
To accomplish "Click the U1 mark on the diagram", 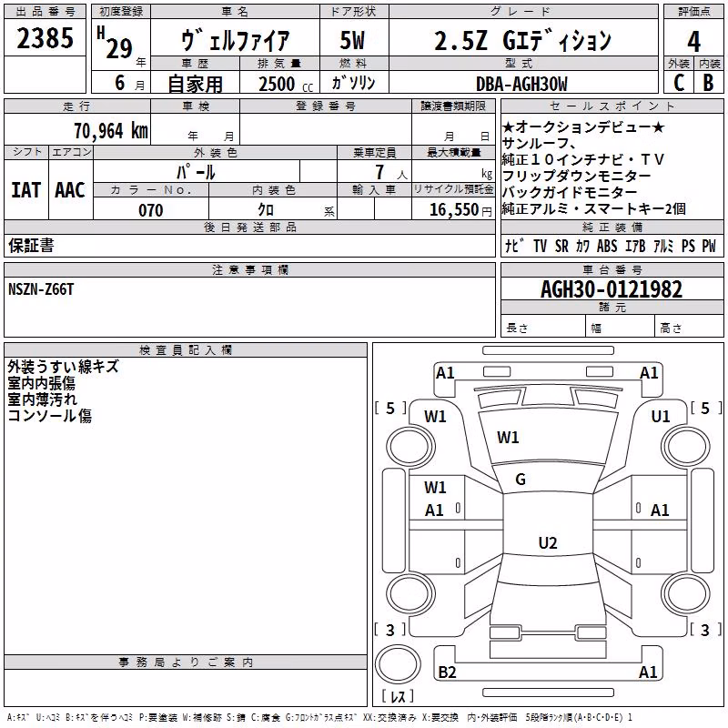I will (x=661, y=417).
